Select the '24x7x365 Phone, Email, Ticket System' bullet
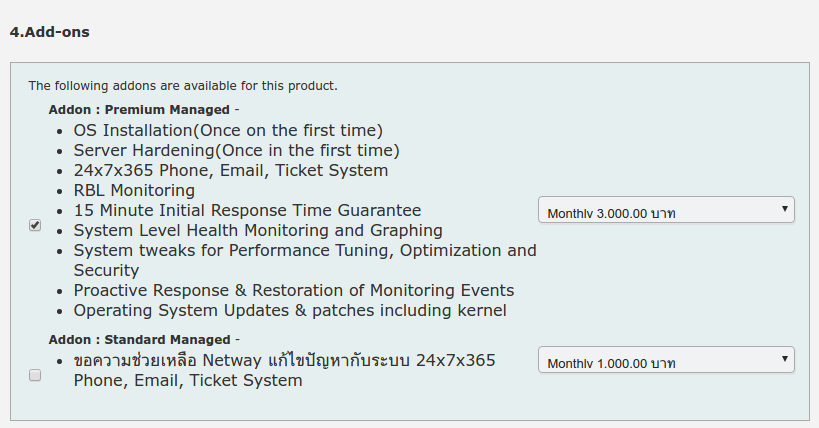The width and height of the screenshot is (819, 428). [x=230, y=170]
